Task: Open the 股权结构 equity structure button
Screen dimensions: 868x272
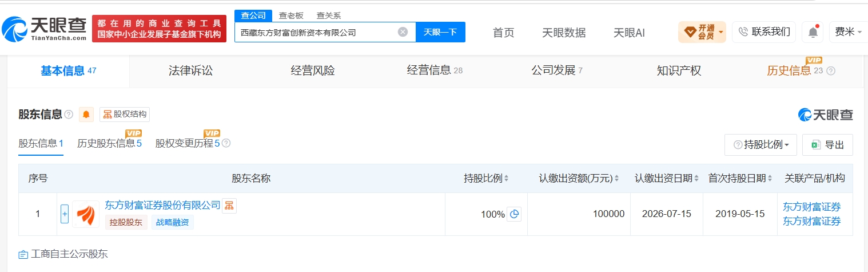Action: tap(125, 114)
